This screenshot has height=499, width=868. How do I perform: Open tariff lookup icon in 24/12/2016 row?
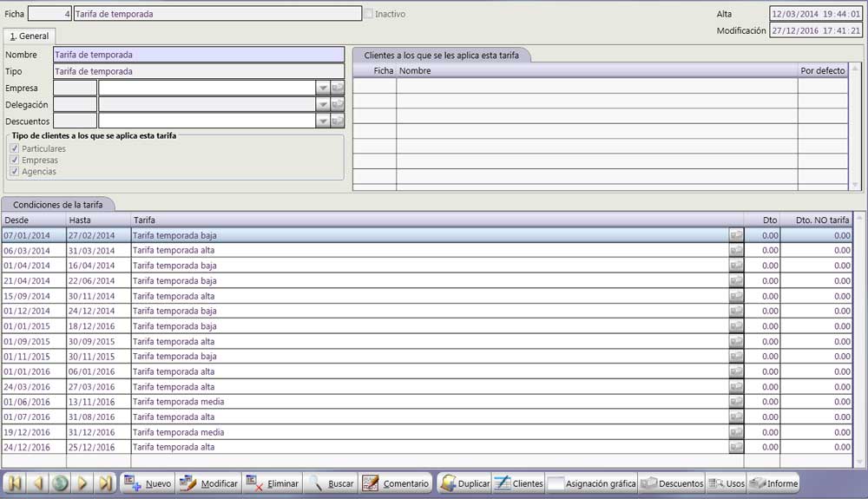(736, 447)
